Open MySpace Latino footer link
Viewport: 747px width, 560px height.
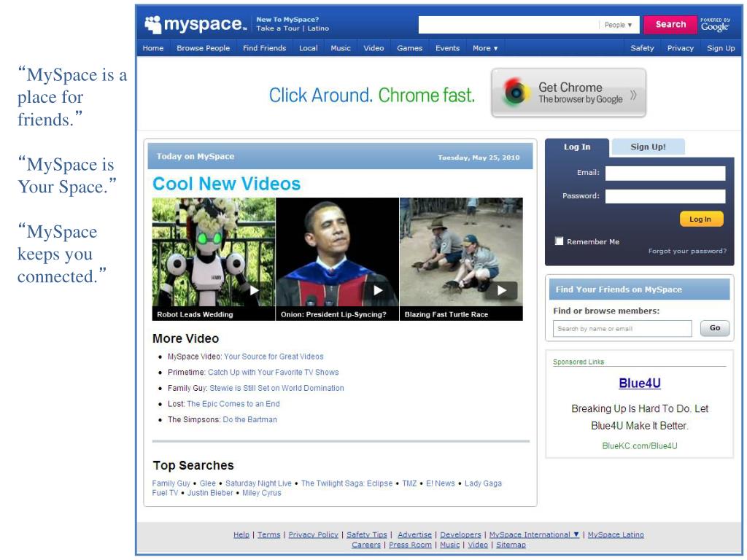click(616, 534)
